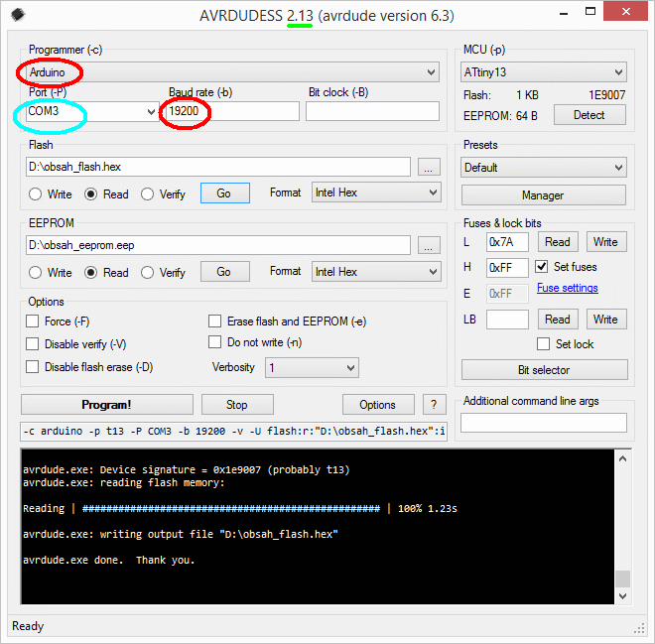
Task: Minimize the AVRDUDESS window
Action: pos(564,13)
